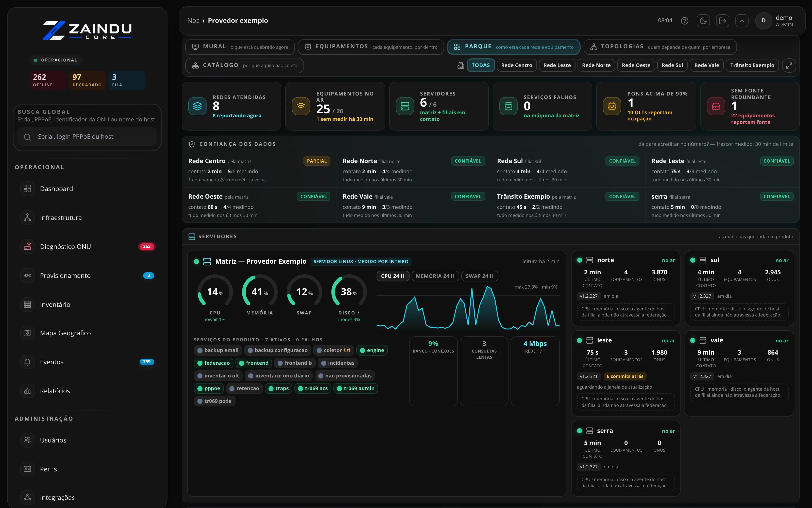Expand panel to fullscreen with arrows icon
812x508 pixels.
pyautogui.click(x=789, y=65)
